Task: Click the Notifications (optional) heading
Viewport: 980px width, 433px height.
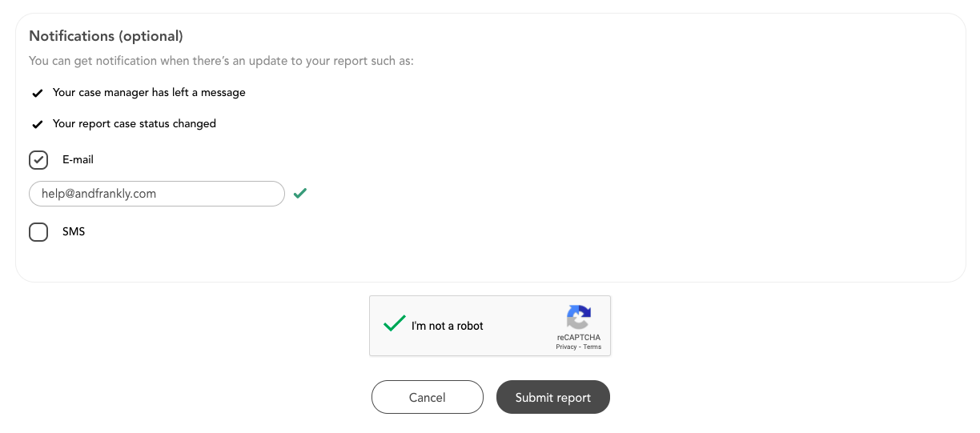Action: (106, 36)
